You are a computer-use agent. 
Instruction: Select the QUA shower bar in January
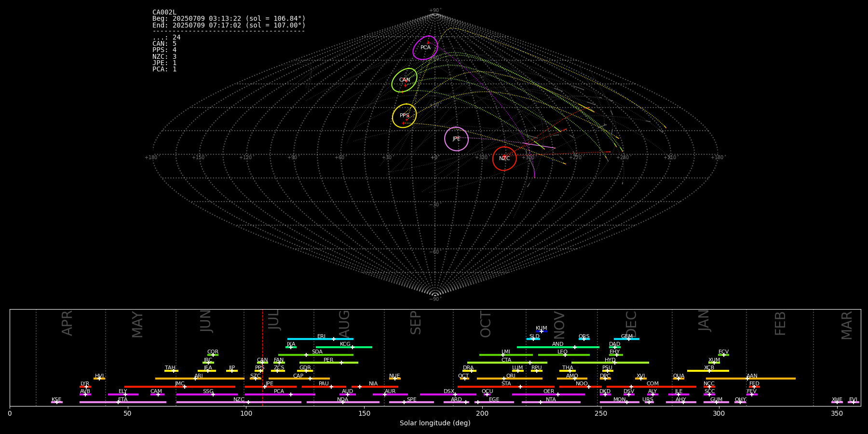pos(678,379)
